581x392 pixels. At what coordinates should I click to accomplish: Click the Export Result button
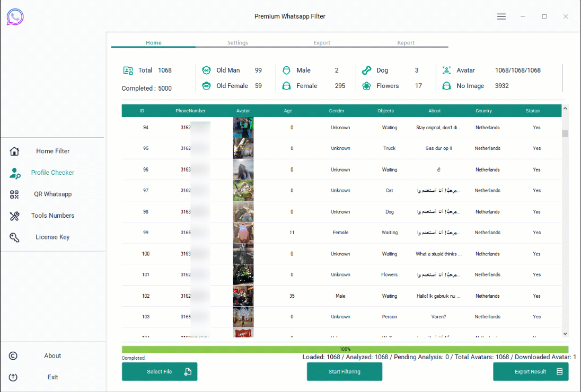click(531, 372)
